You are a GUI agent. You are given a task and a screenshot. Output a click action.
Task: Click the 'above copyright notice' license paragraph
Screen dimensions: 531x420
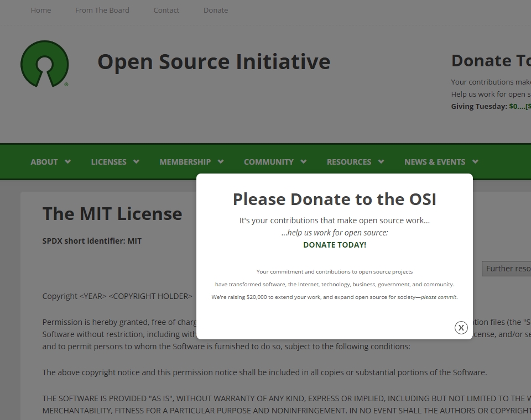click(x=264, y=372)
